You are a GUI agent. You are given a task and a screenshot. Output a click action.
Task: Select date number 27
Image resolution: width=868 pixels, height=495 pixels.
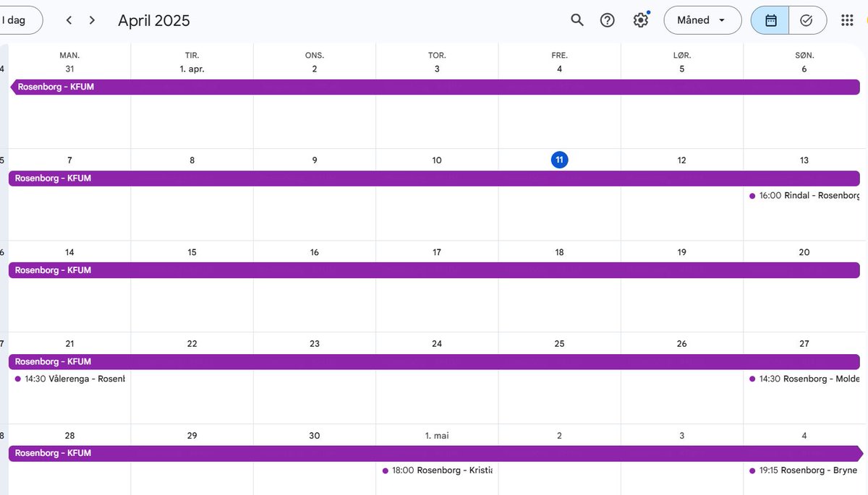(x=804, y=344)
